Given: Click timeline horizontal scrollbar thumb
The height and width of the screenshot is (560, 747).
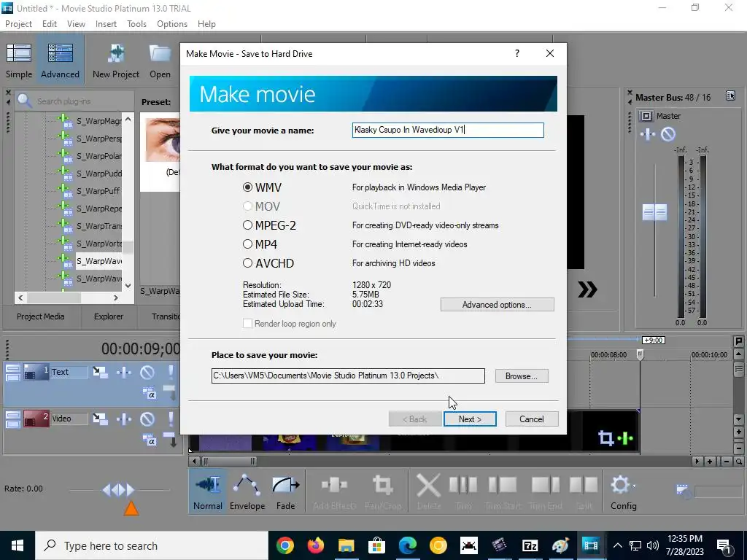Looking at the screenshot, I should pos(229,461).
